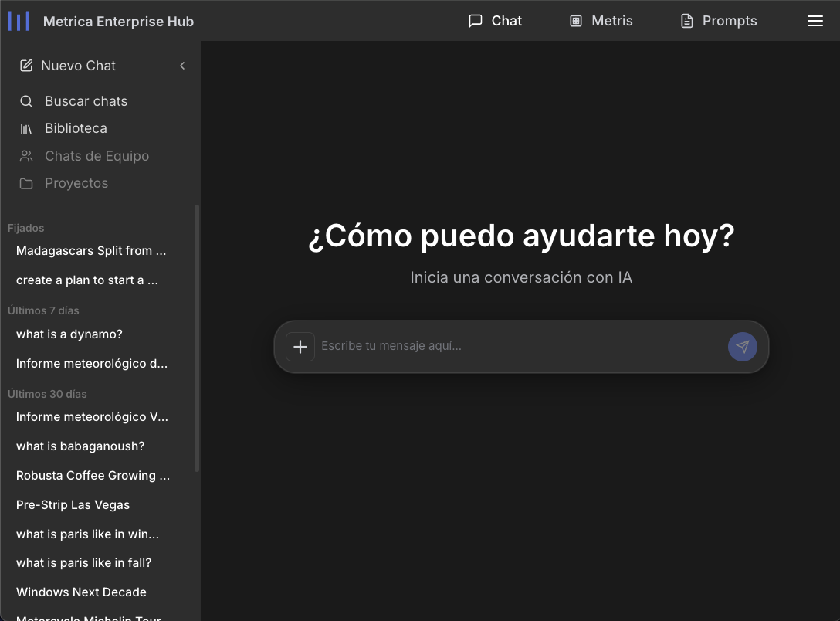Open the Biblioteca library icon
Image resolution: width=840 pixels, height=621 pixels.
[x=25, y=128]
